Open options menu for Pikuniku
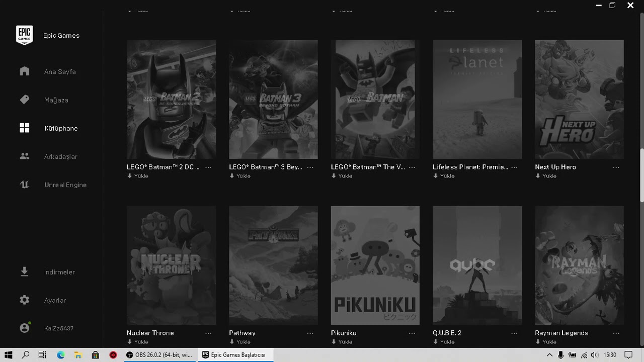Viewport: 644px width, 362px height. coord(412,333)
